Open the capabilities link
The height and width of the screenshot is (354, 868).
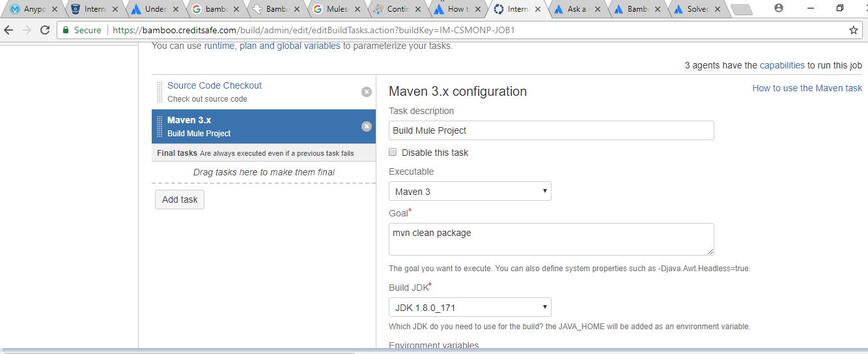(x=782, y=65)
